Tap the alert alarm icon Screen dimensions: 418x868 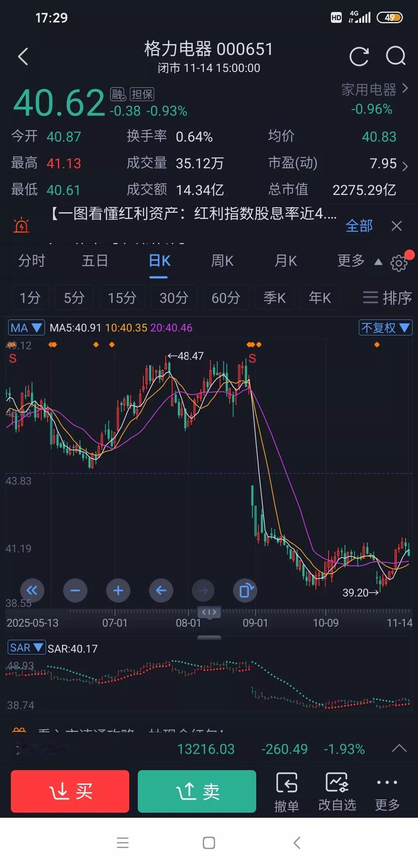coord(21,225)
